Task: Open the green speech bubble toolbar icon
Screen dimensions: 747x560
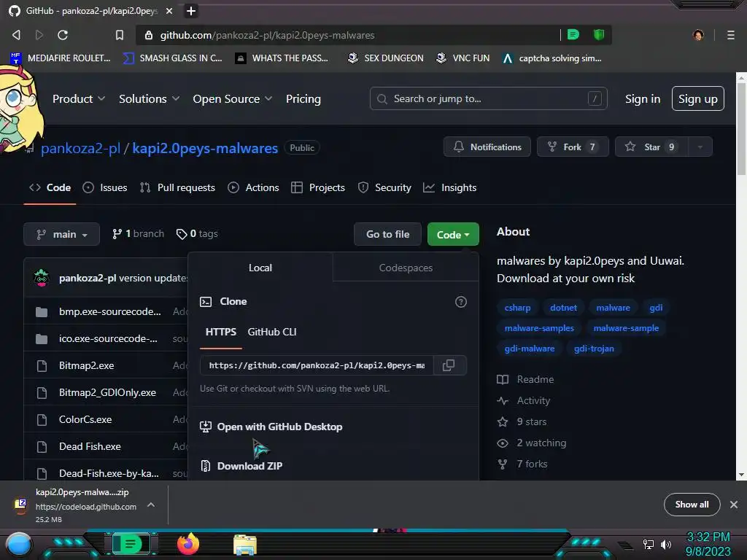Action: click(x=573, y=34)
